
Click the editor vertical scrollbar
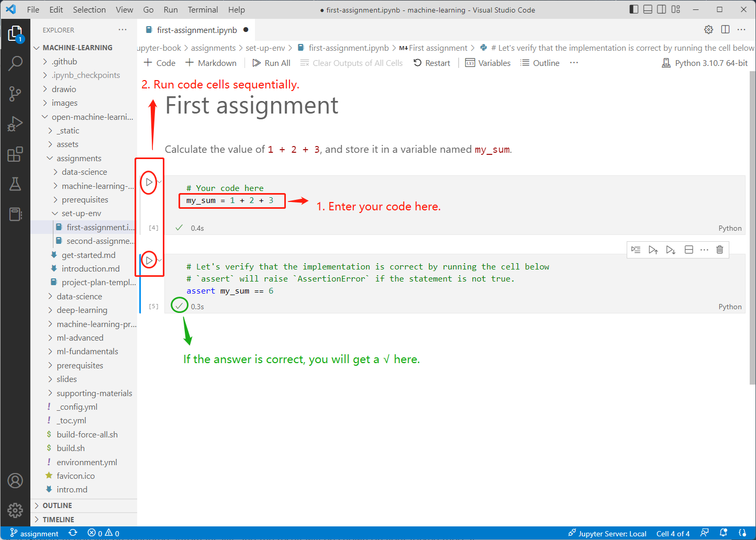753,228
